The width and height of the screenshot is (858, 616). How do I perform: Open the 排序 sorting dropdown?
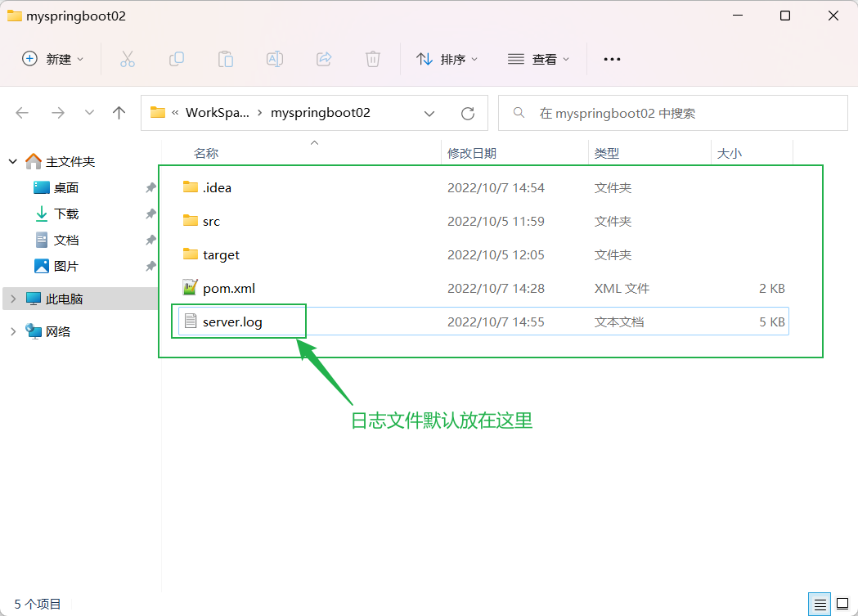(x=447, y=58)
